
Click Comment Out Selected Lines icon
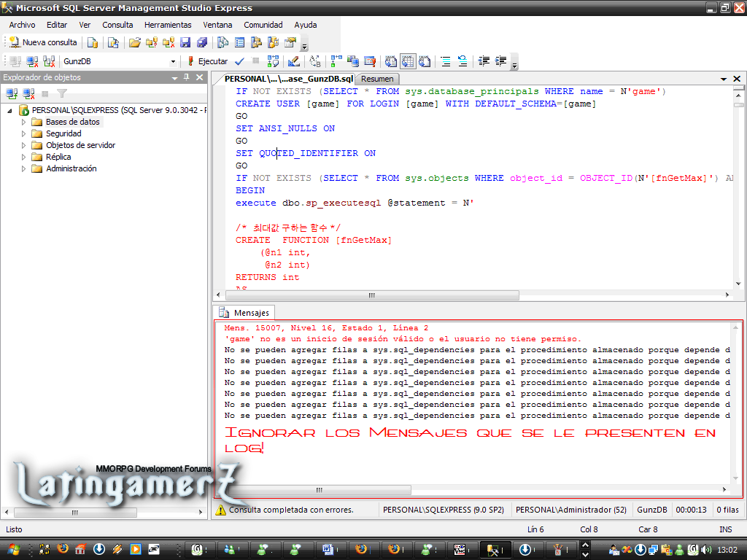coord(446,61)
